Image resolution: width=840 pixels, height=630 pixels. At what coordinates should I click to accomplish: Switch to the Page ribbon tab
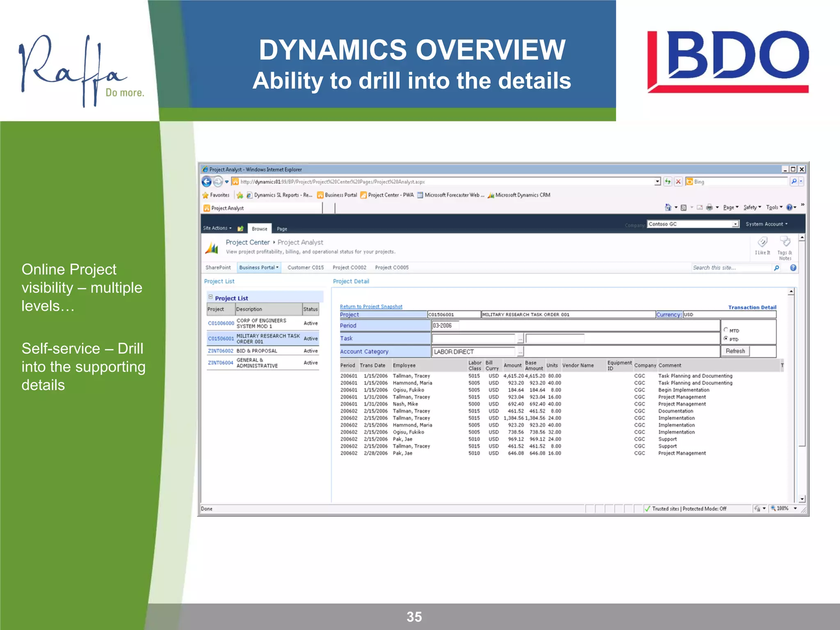tap(282, 229)
